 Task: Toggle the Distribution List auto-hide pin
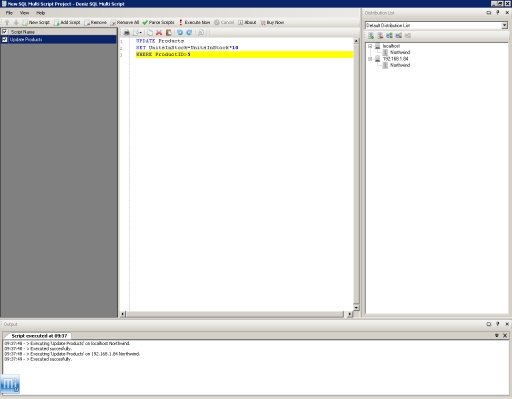[x=498, y=13]
